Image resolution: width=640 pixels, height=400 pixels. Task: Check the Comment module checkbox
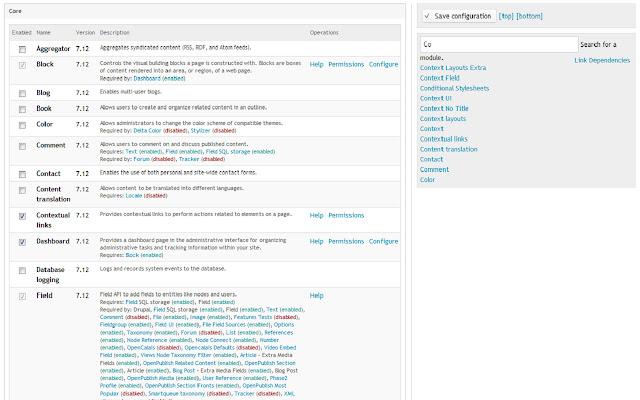point(22,146)
